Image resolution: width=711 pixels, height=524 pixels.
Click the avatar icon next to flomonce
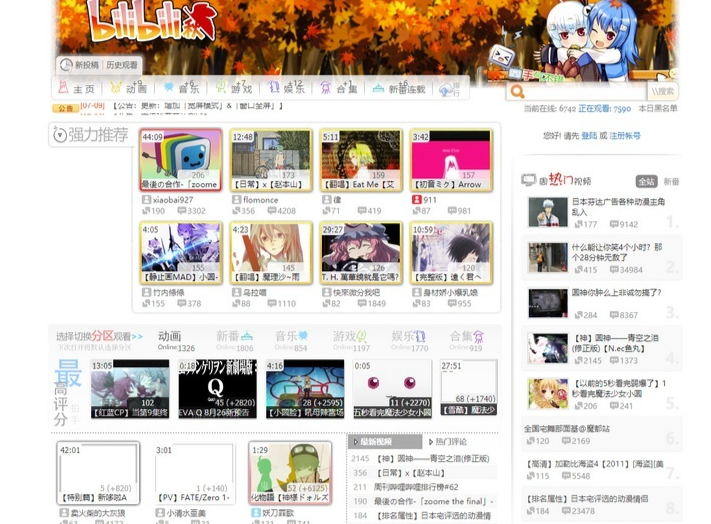(x=236, y=199)
